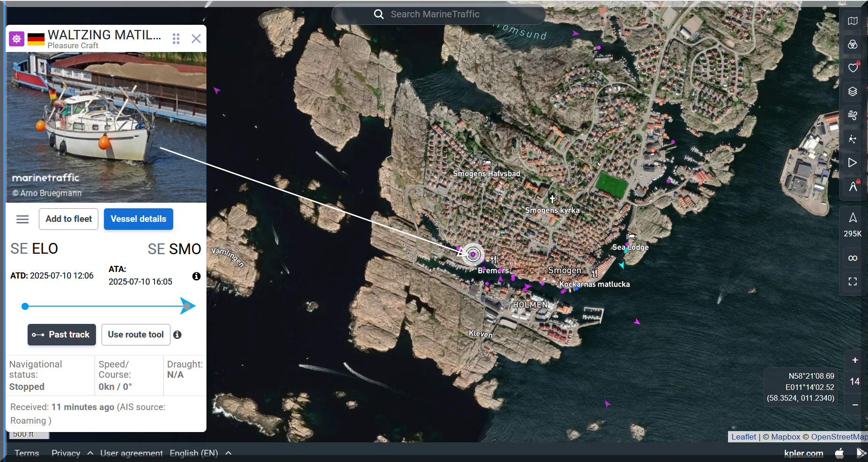Open favorites heart icon in sidebar
Viewport: 868px width, 462px height.
coord(853,68)
